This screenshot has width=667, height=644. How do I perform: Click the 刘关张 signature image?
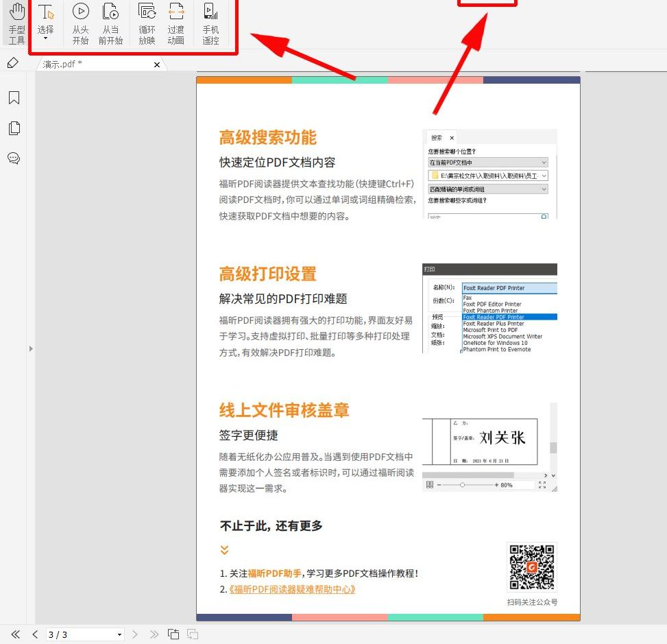[502, 438]
